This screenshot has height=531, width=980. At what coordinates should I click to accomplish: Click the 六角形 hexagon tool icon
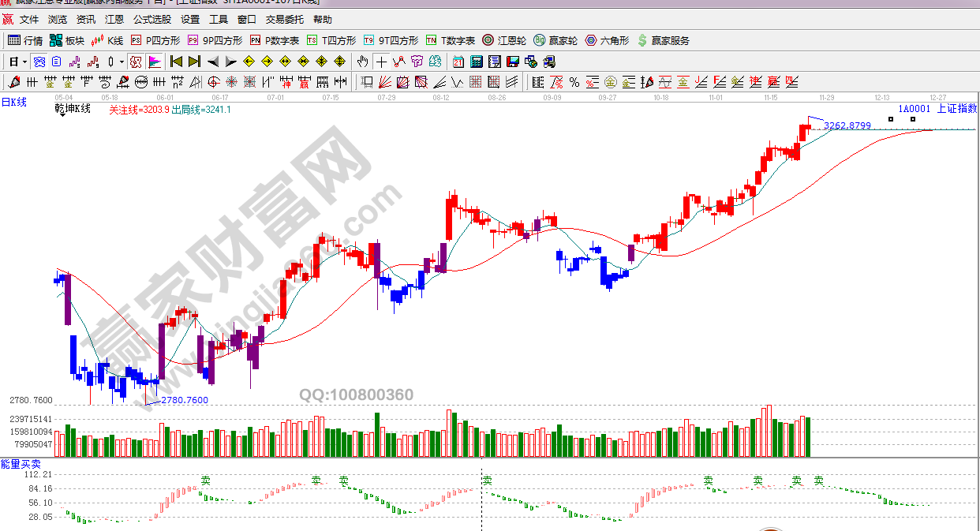(607, 40)
